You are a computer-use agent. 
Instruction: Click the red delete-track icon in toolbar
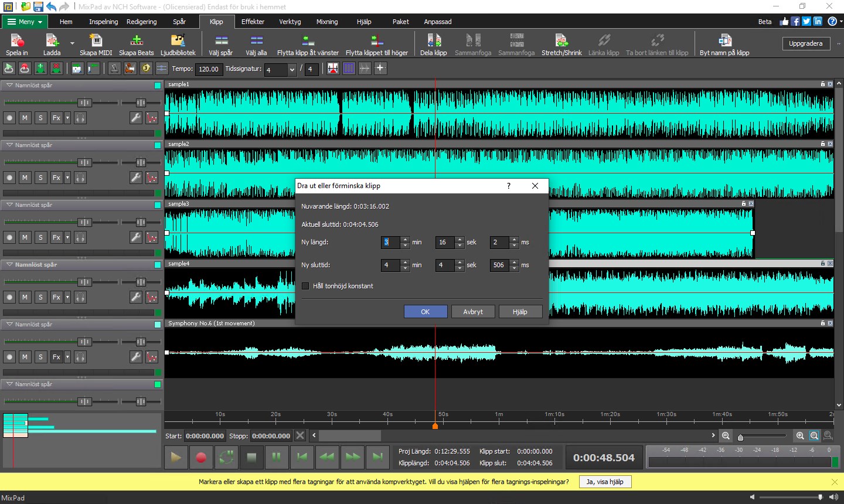(x=56, y=68)
